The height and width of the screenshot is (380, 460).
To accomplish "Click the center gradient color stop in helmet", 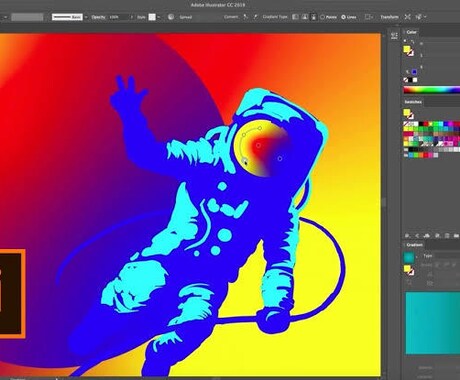I will click(258, 145).
